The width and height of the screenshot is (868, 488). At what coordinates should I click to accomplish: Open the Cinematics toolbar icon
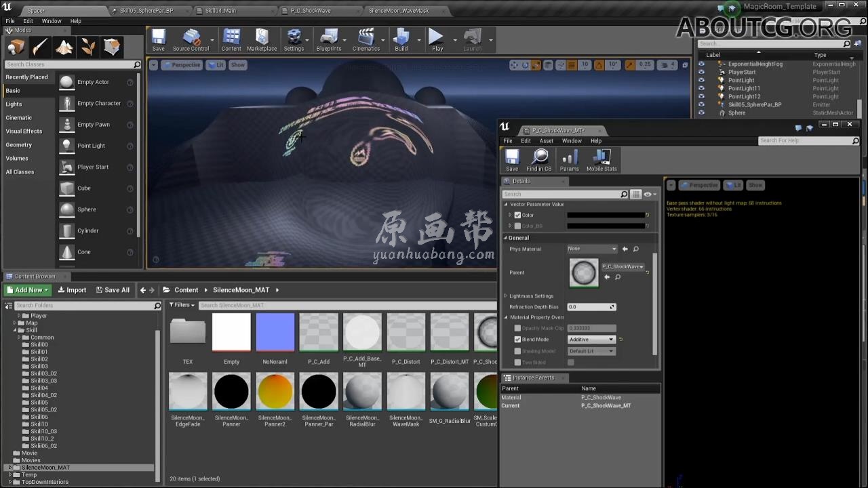point(366,37)
